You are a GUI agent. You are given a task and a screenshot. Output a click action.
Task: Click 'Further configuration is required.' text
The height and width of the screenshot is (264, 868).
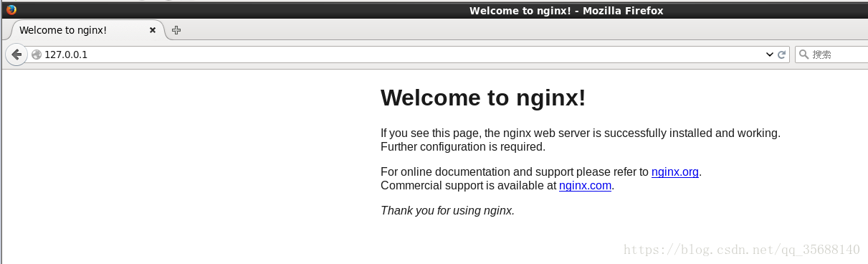point(463,147)
